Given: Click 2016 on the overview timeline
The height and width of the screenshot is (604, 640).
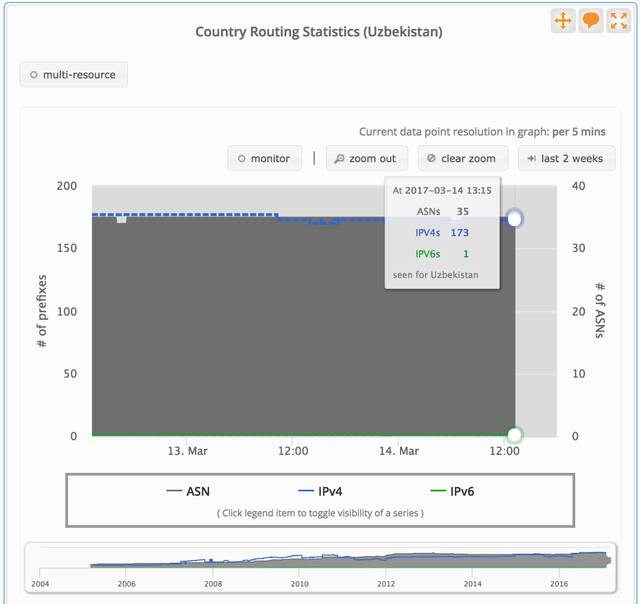Looking at the screenshot, I should (559, 584).
